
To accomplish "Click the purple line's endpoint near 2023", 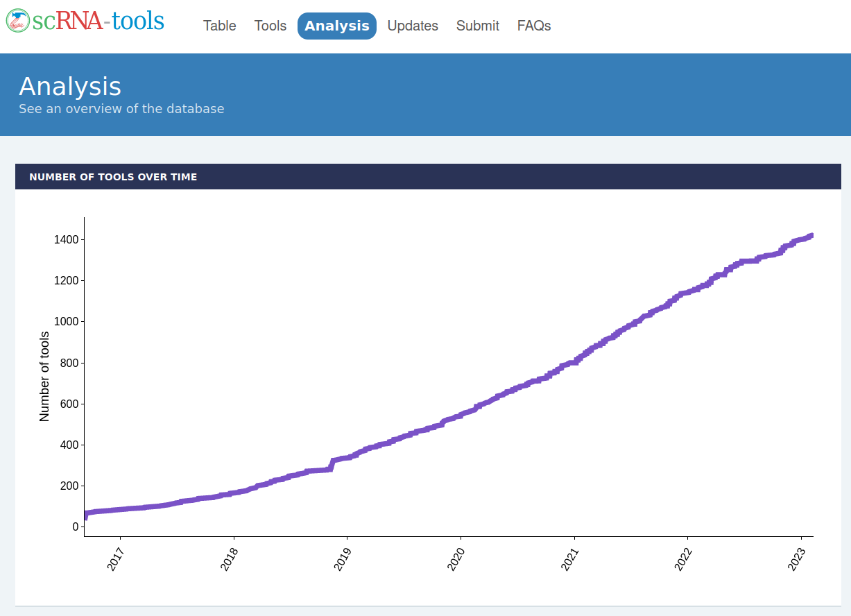I will click(810, 236).
